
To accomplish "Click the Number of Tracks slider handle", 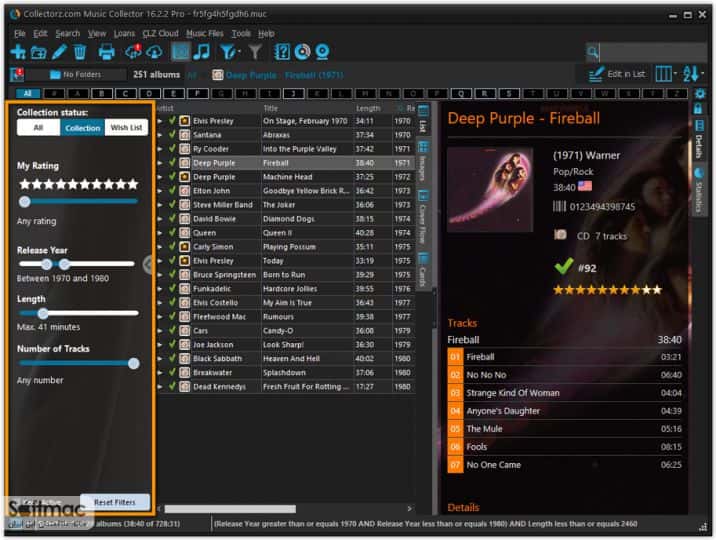I will pyautogui.click(x=134, y=363).
